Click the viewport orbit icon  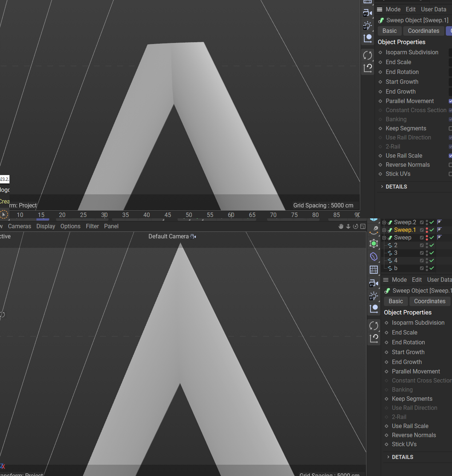[x=356, y=226]
